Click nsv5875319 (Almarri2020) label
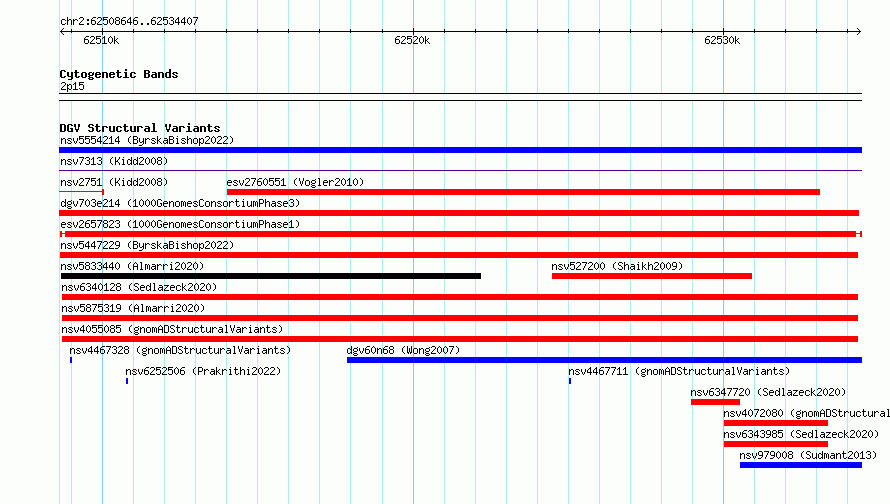This screenshot has height=504, width=890. tap(133, 308)
